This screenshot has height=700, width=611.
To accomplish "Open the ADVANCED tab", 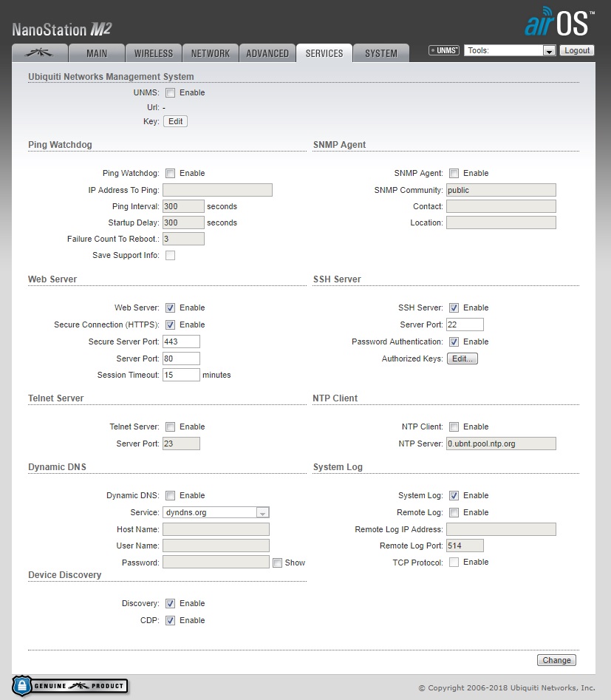I will tap(267, 53).
